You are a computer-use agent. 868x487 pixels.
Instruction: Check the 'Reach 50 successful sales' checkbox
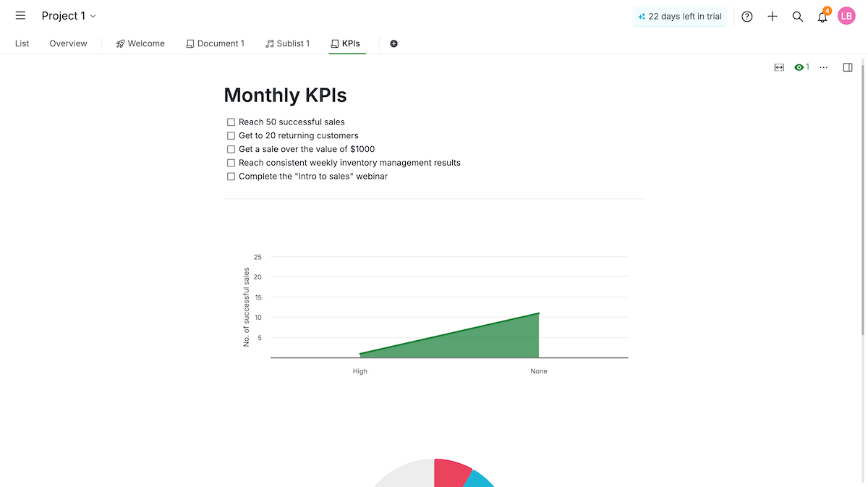coord(231,122)
